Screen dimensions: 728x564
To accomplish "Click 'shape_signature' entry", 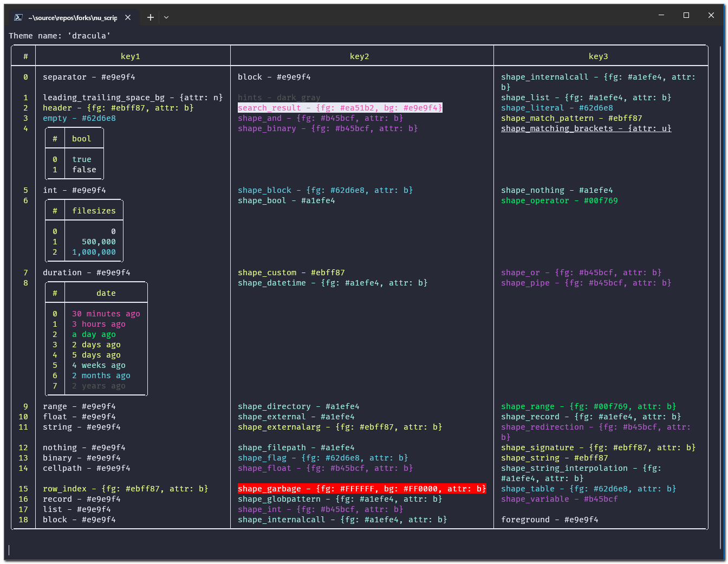I will tap(599, 448).
